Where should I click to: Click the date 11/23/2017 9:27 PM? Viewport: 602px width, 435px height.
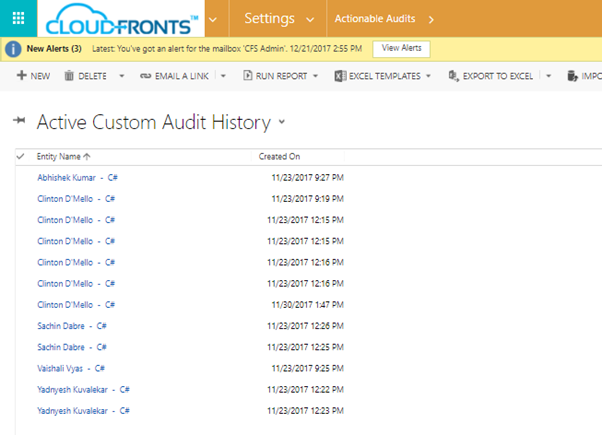(x=308, y=177)
